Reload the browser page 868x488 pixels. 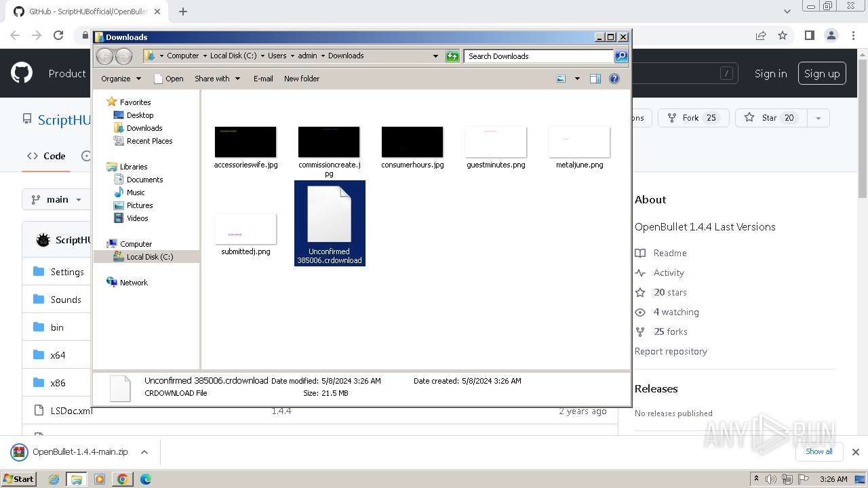pos(58,35)
